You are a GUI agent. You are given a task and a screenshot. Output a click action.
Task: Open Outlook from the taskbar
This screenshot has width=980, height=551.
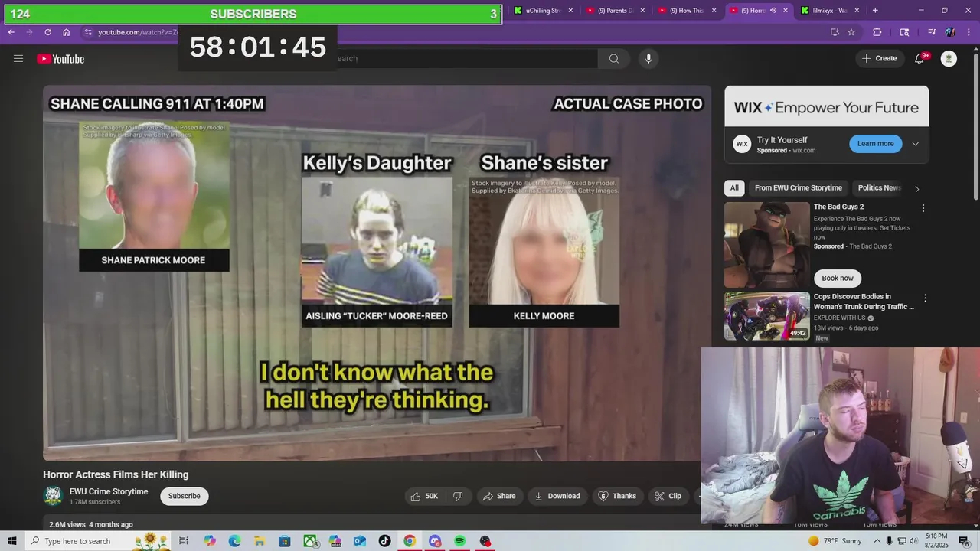(360, 541)
